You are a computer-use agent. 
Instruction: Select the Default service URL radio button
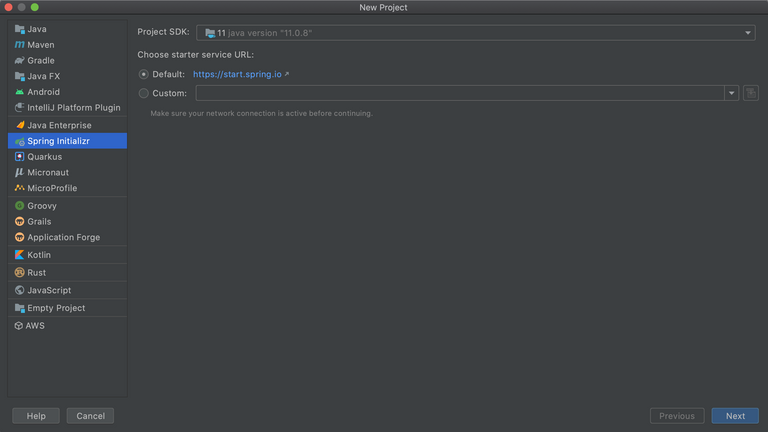(x=144, y=74)
